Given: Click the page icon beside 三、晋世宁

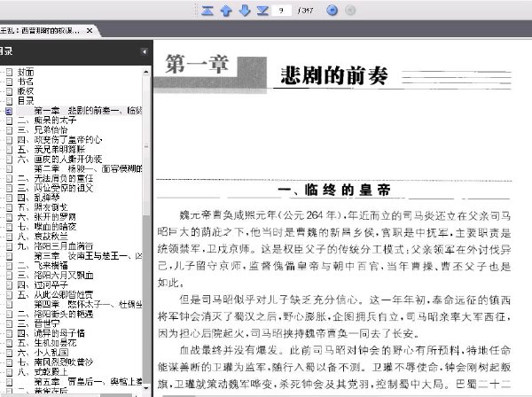Looking at the screenshot, I should pos(9,323).
